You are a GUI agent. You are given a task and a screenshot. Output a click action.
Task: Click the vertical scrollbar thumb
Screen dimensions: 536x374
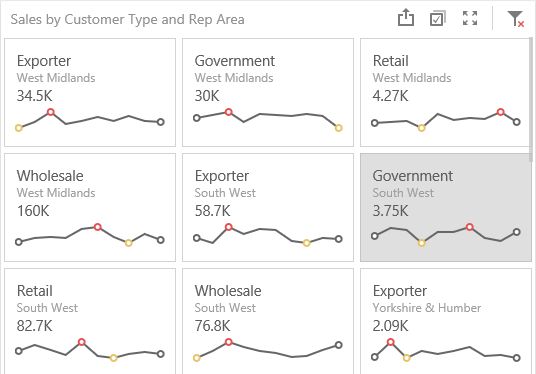coord(532,97)
